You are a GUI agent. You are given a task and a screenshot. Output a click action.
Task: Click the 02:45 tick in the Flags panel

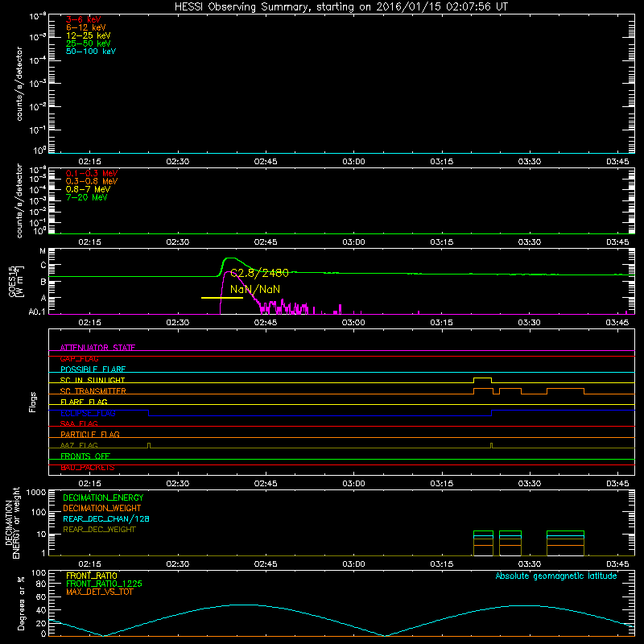[x=266, y=484]
